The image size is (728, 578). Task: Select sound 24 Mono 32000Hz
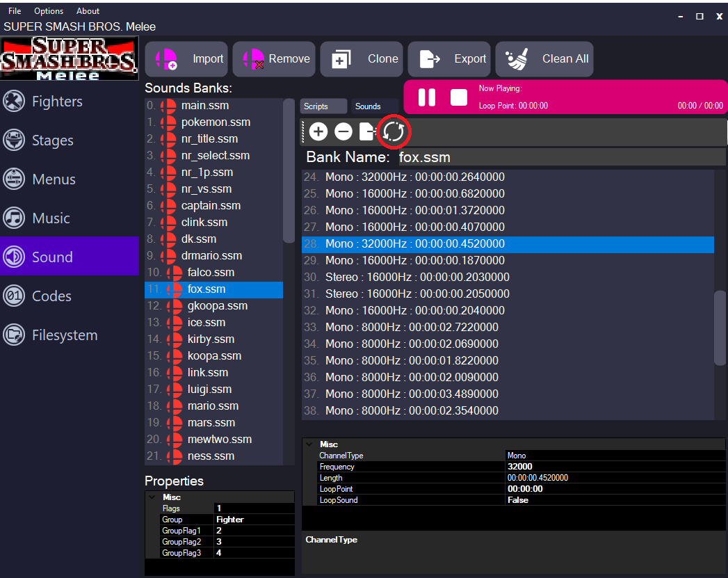point(508,177)
